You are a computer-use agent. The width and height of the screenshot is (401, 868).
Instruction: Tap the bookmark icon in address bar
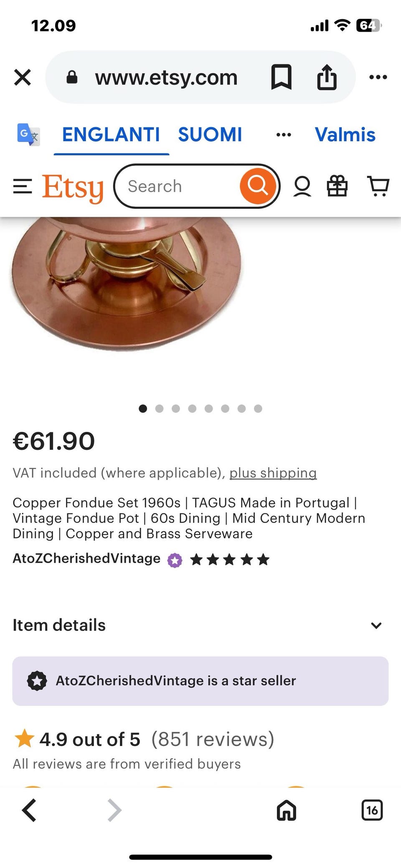[x=281, y=77]
